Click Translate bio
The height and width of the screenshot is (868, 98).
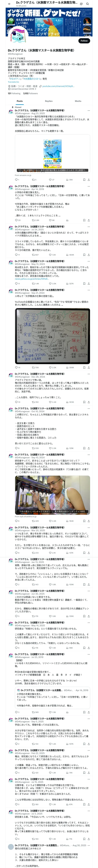pyautogui.click(x=14, y=82)
